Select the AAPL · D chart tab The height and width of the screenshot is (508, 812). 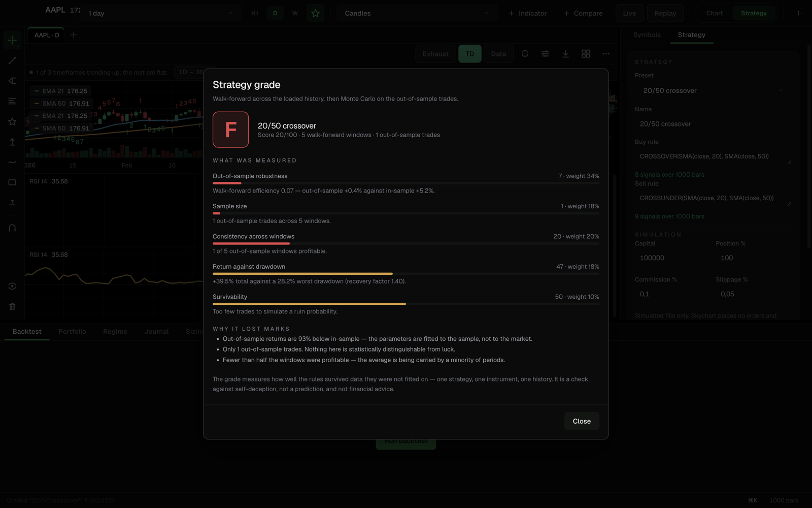pyautogui.click(x=46, y=35)
